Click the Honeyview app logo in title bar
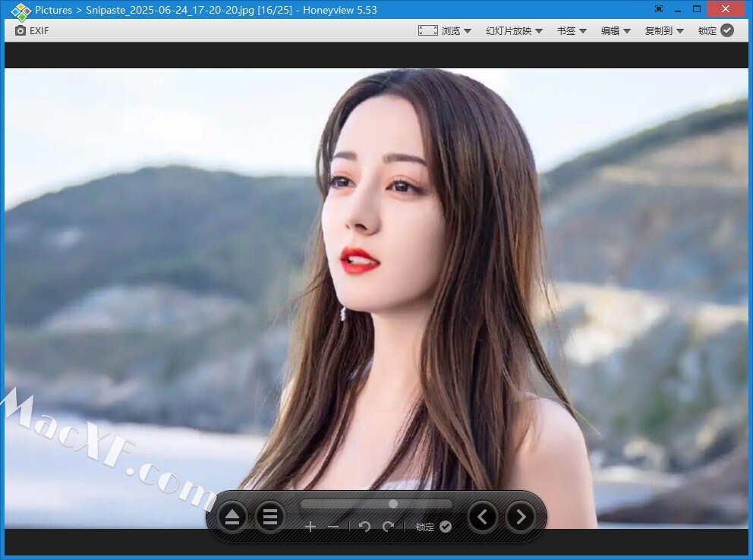The height and width of the screenshot is (560, 753). pos(21,11)
